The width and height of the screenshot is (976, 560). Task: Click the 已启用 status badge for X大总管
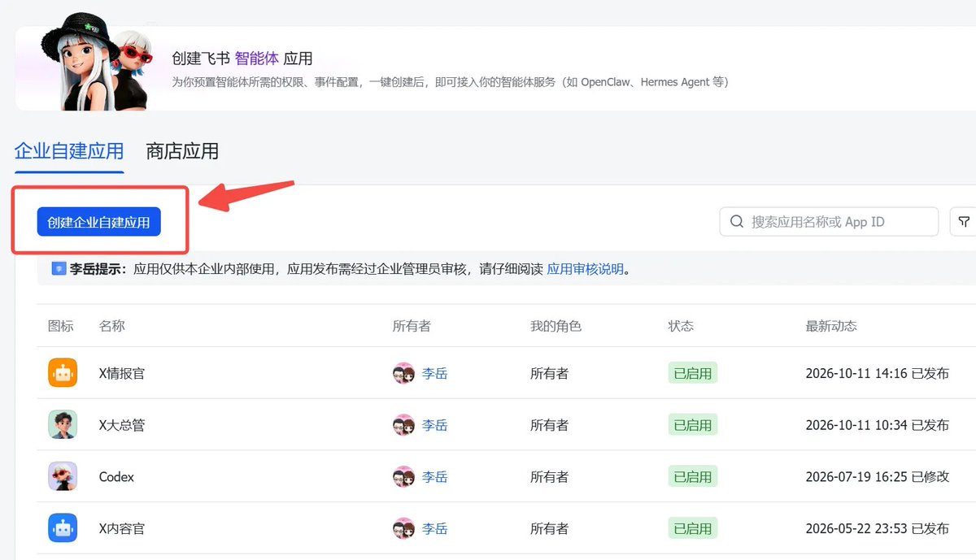tap(693, 425)
